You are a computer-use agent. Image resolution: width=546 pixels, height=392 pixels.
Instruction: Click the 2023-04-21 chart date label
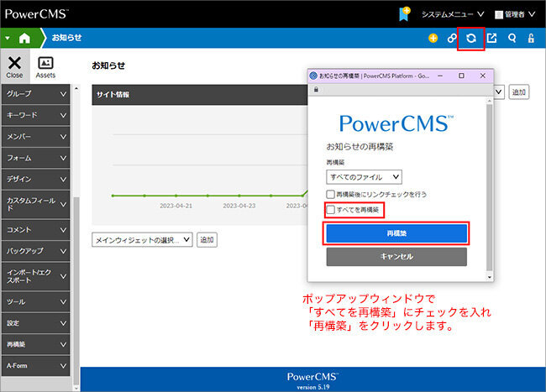tap(176, 206)
